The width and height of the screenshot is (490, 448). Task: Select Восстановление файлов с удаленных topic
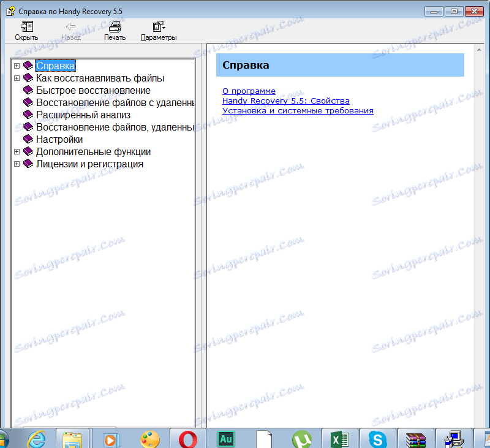pos(115,102)
